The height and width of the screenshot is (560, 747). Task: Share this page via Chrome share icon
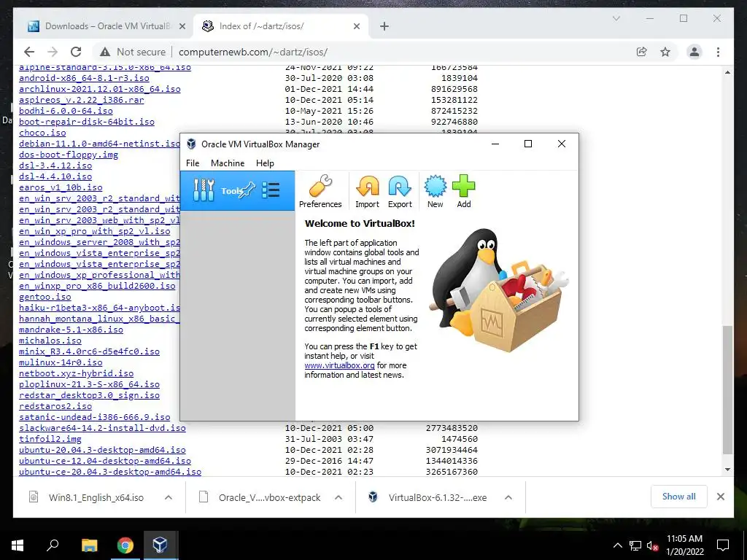(x=642, y=52)
